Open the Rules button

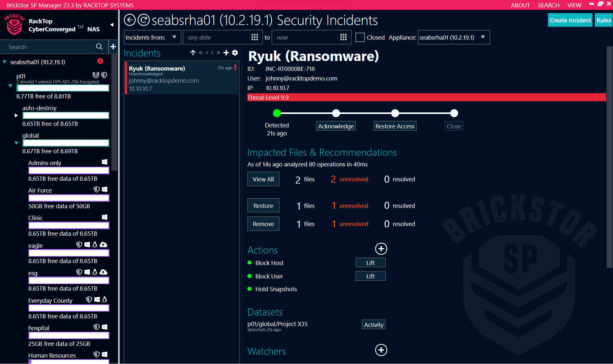(x=603, y=20)
